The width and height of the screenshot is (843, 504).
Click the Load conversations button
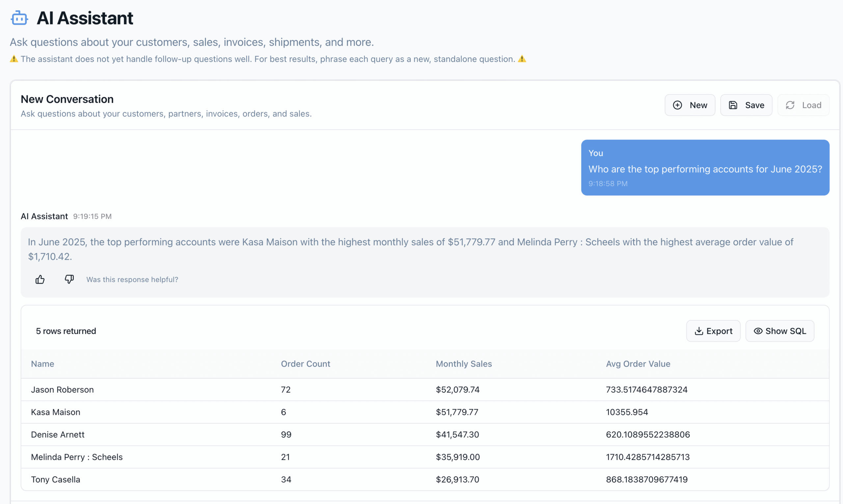pyautogui.click(x=803, y=105)
